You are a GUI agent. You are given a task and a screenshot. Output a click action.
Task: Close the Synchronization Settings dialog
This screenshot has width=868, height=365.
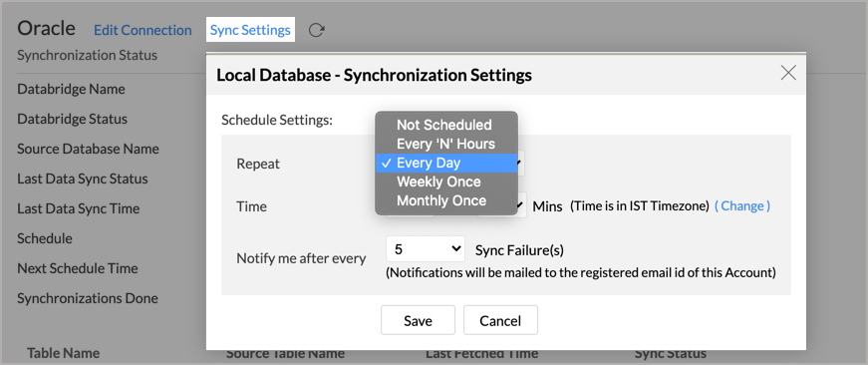tap(787, 73)
